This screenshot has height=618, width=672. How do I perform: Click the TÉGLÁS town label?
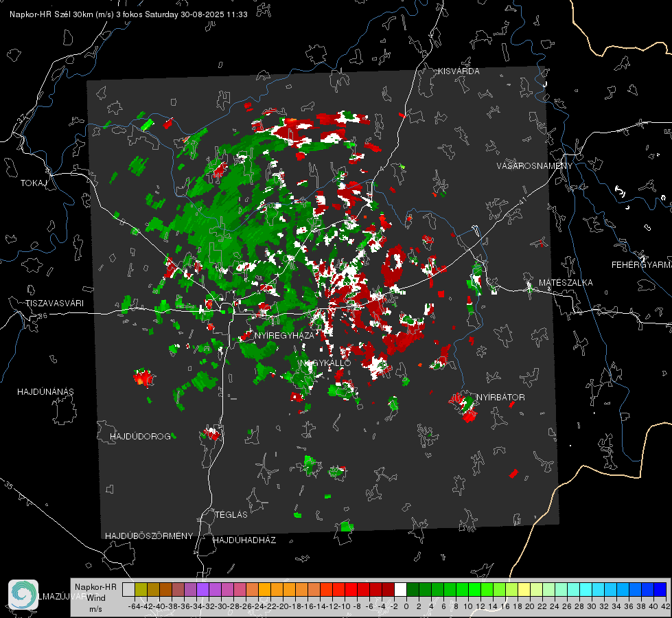(231, 514)
